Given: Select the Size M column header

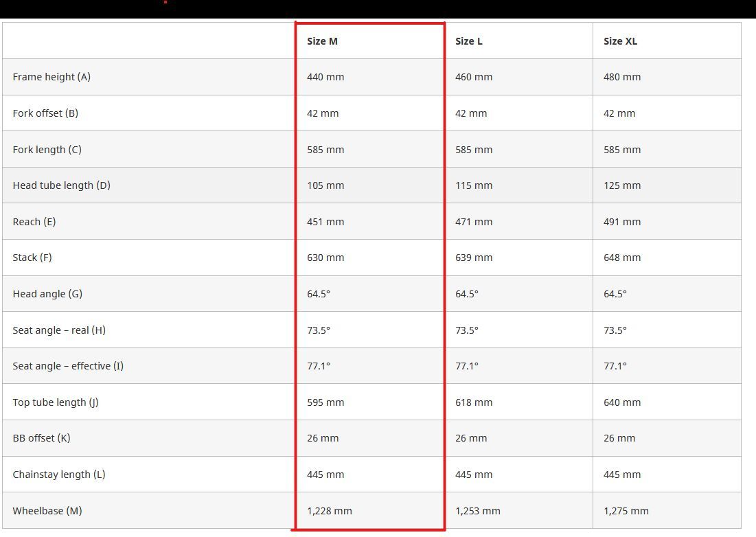Looking at the screenshot, I should point(322,41).
